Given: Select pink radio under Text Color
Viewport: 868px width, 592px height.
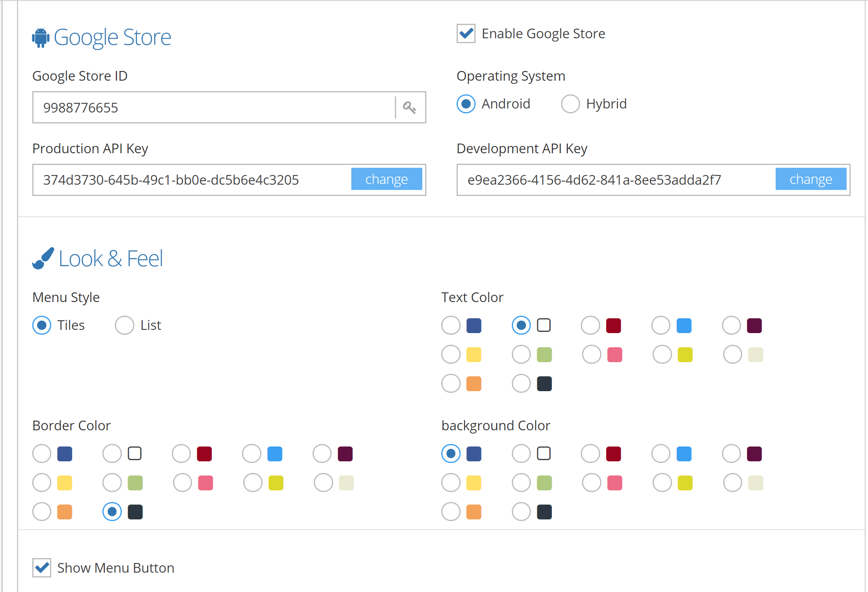Looking at the screenshot, I should [591, 354].
